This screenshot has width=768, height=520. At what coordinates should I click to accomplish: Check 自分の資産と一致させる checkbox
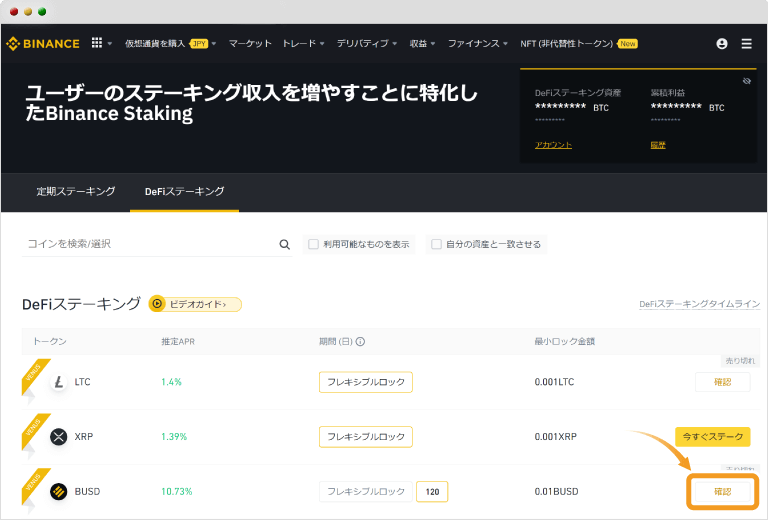coord(436,244)
